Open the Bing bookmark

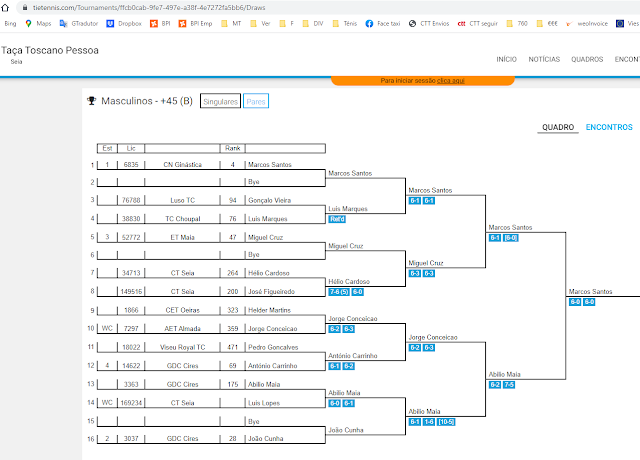pos(10,24)
